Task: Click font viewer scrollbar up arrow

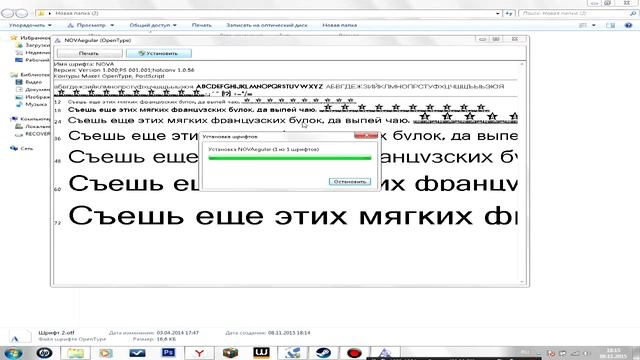Action: (x=522, y=64)
